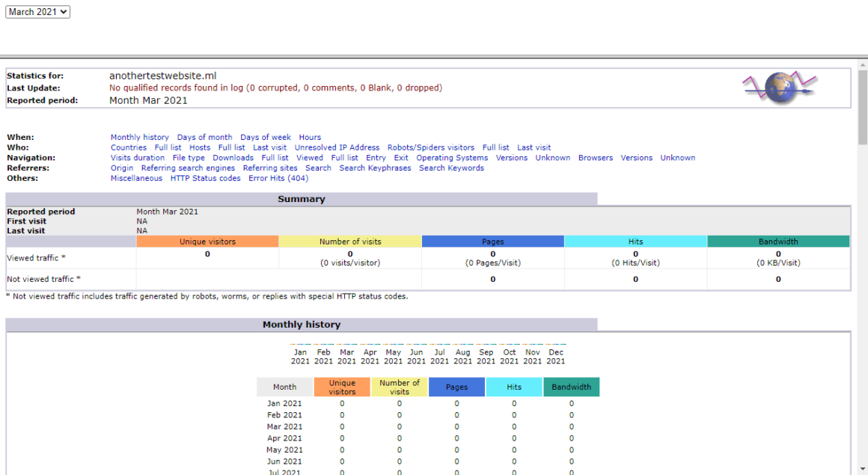Select the green Bandwidth column header
This screenshot has height=475, width=868.
[778, 241]
